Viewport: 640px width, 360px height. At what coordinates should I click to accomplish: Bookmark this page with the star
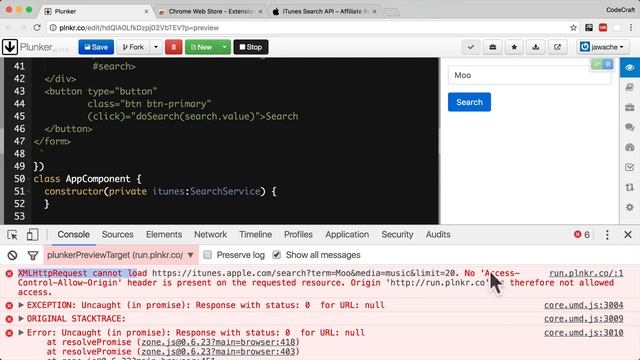(x=573, y=28)
